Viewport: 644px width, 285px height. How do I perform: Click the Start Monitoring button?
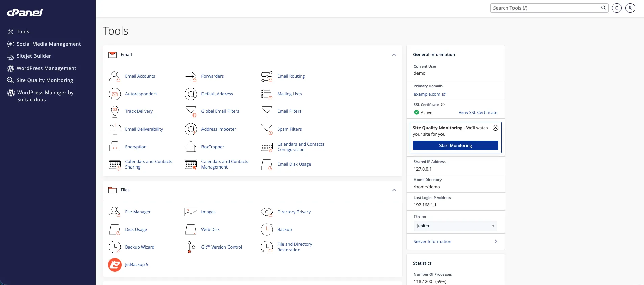(455, 146)
